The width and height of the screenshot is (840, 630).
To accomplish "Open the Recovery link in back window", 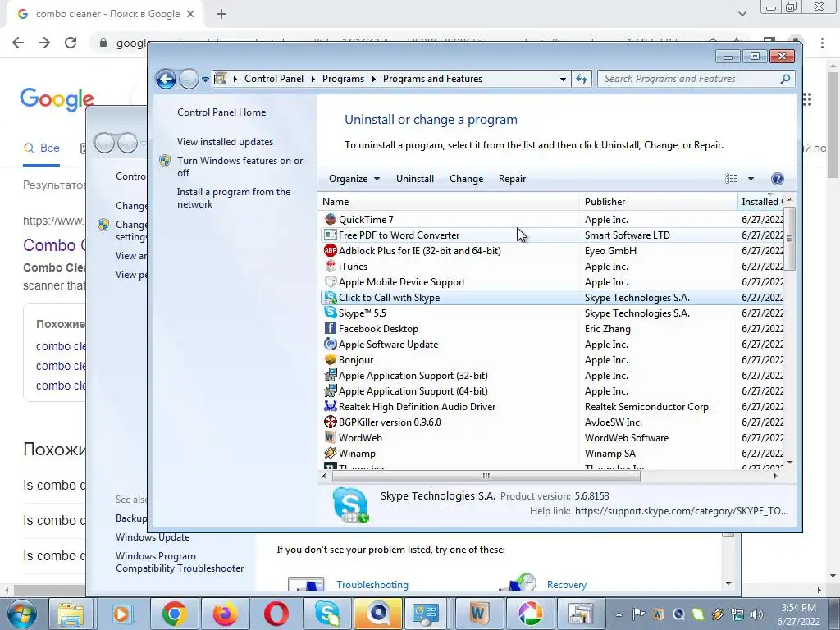I will click(x=566, y=585).
